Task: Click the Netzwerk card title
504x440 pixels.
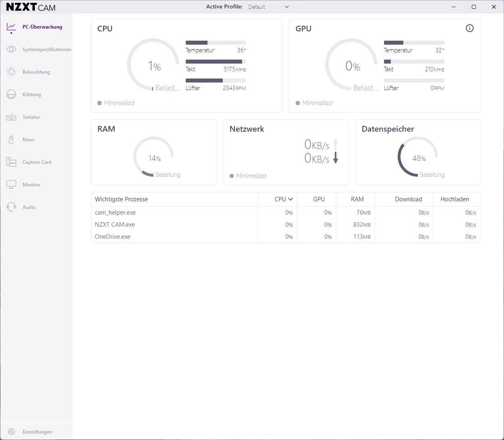Action: (247, 129)
